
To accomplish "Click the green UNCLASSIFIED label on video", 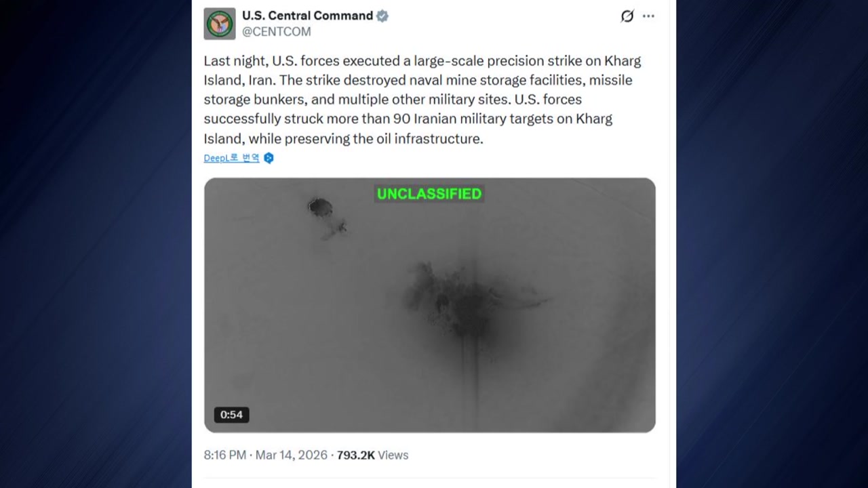I will [x=429, y=194].
